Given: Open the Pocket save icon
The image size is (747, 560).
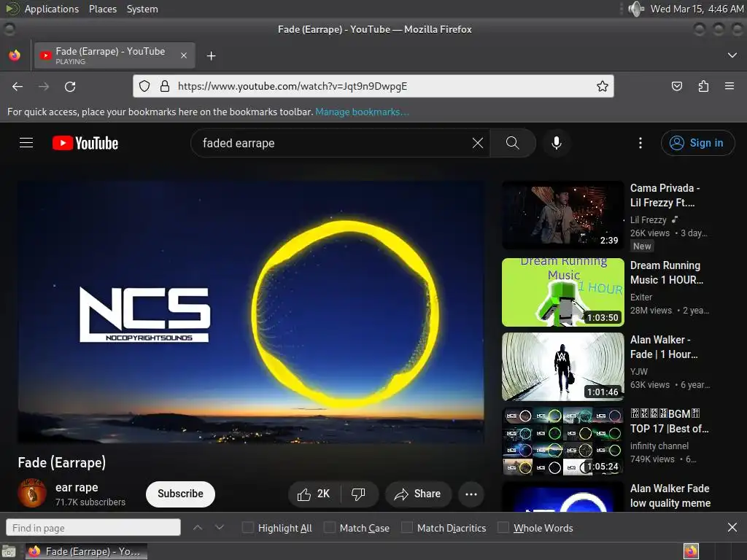Looking at the screenshot, I should (x=676, y=86).
